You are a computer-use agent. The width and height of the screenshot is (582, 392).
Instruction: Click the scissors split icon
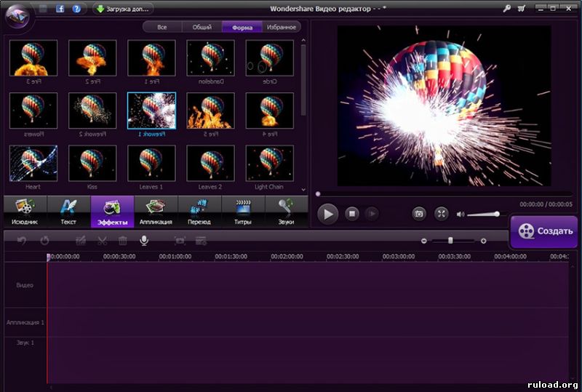[102, 241]
